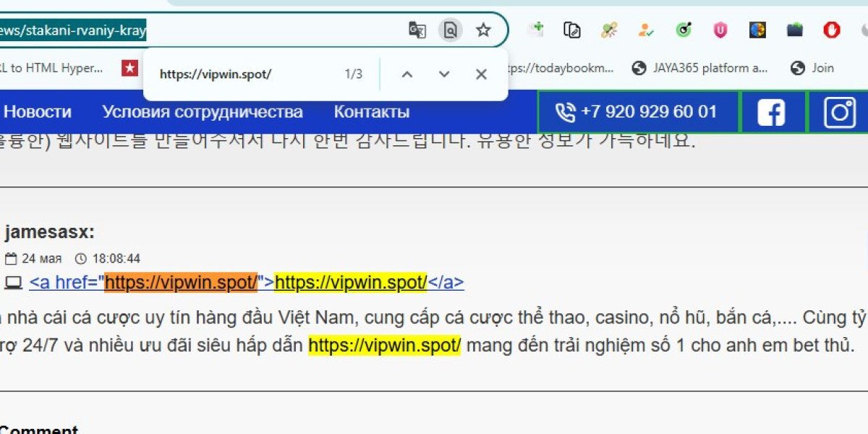Click the translate page icon in address bar
Screen dimensions: 868x434
tap(417, 30)
